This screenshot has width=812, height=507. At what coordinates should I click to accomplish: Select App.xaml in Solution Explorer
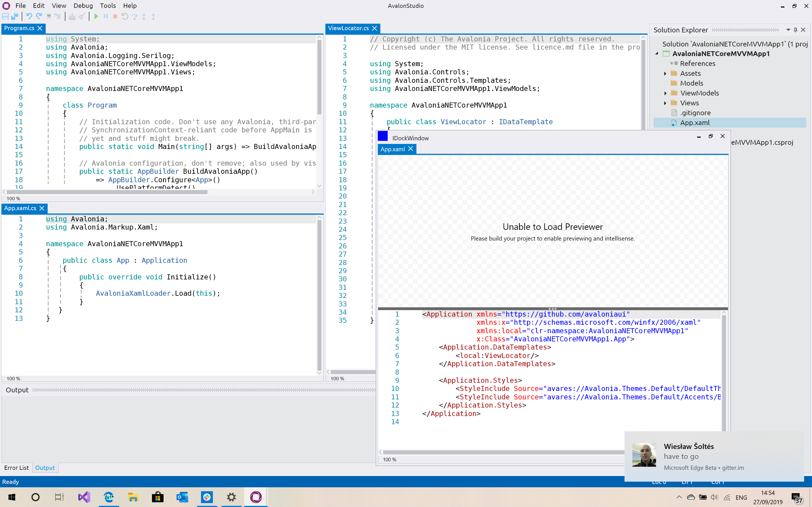(x=696, y=123)
